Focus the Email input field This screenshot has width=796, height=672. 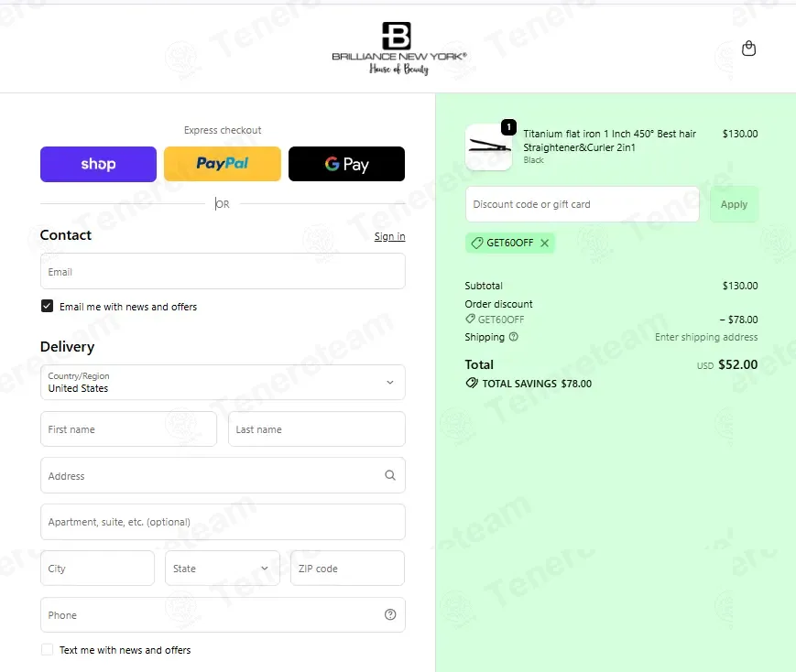click(223, 272)
